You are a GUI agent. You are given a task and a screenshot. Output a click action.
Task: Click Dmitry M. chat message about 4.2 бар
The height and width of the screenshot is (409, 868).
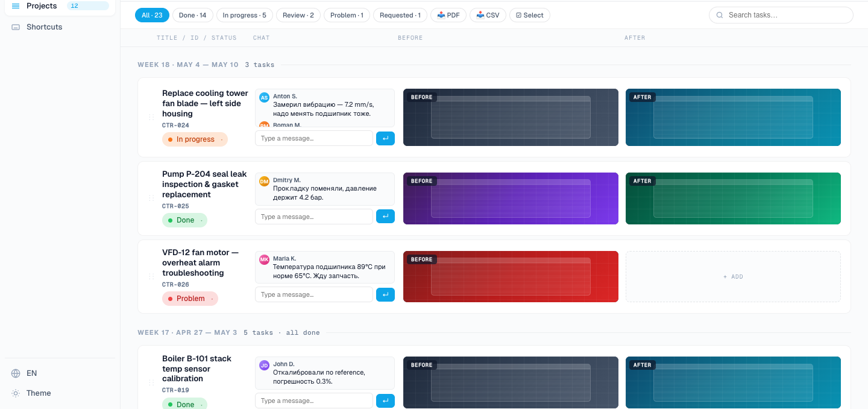click(x=325, y=192)
